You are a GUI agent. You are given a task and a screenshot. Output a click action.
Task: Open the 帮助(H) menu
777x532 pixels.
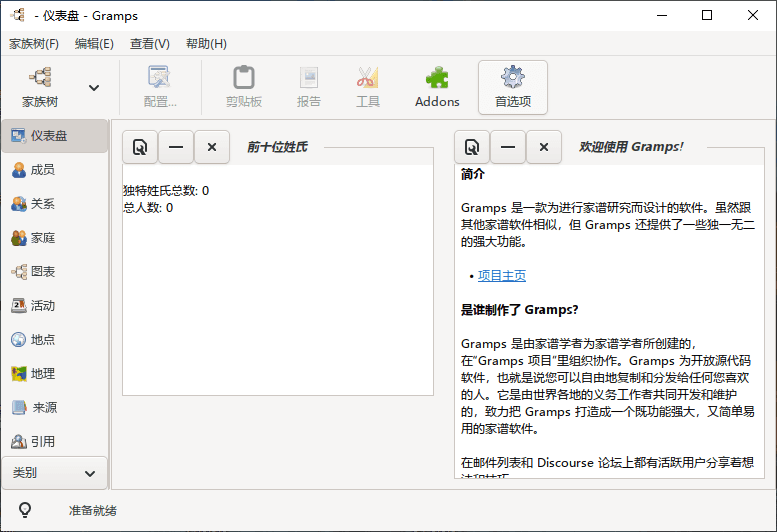click(206, 44)
